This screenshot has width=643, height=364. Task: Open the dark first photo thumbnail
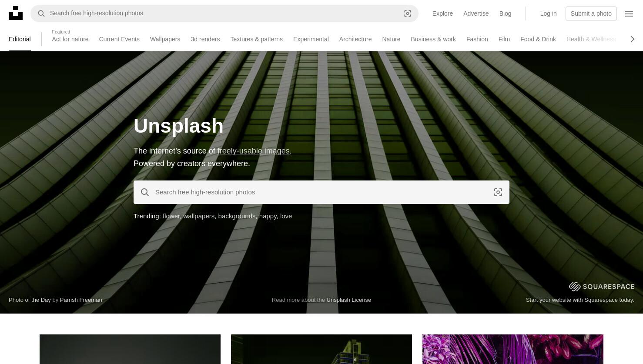130,349
